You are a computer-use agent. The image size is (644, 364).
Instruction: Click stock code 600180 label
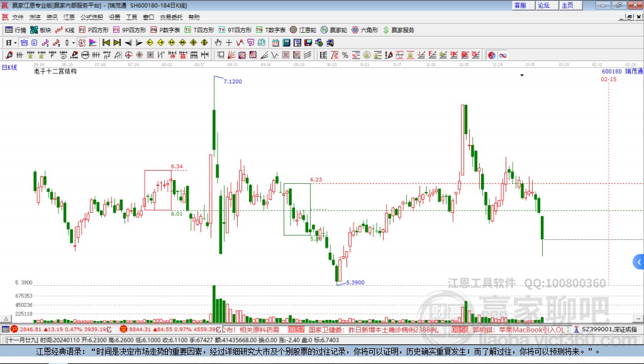pyautogui.click(x=611, y=72)
